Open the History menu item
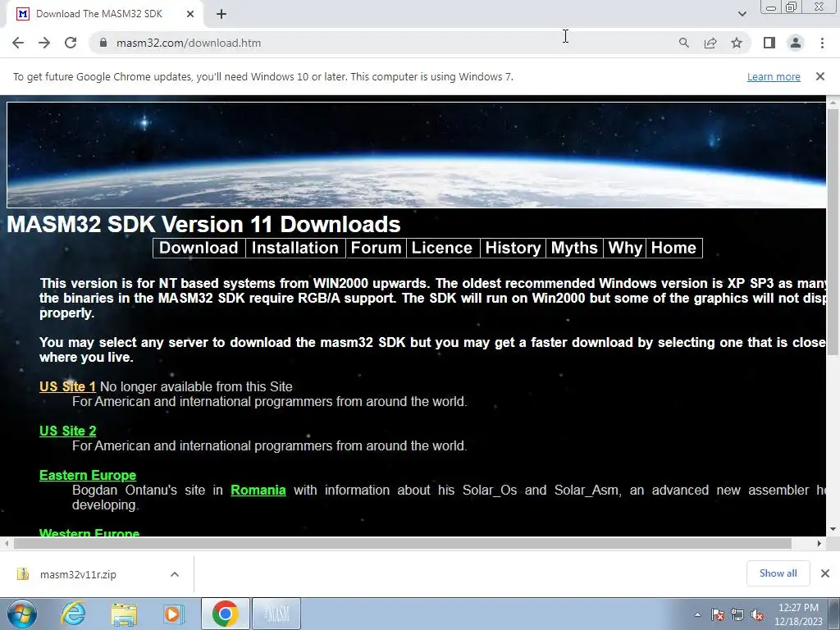840x630 pixels. coord(514,248)
